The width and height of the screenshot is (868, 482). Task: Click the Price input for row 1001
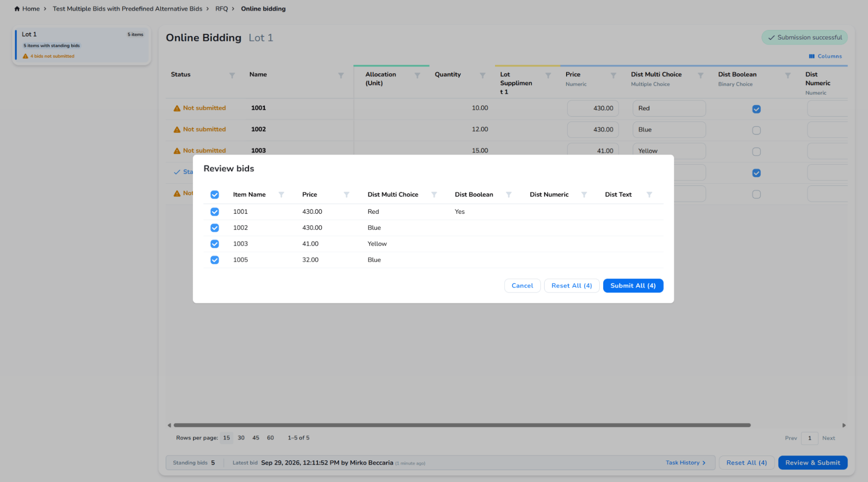593,108
